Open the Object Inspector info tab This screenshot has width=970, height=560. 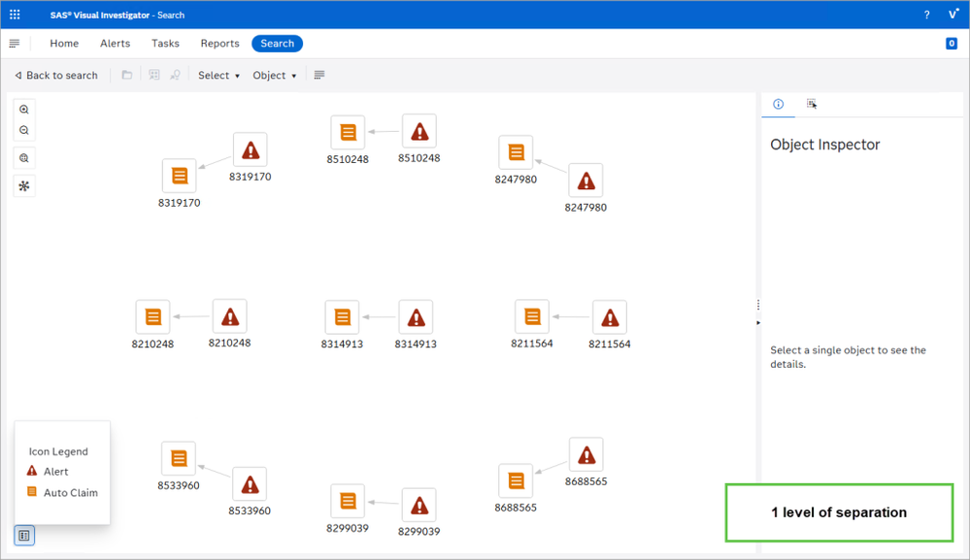coord(778,104)
